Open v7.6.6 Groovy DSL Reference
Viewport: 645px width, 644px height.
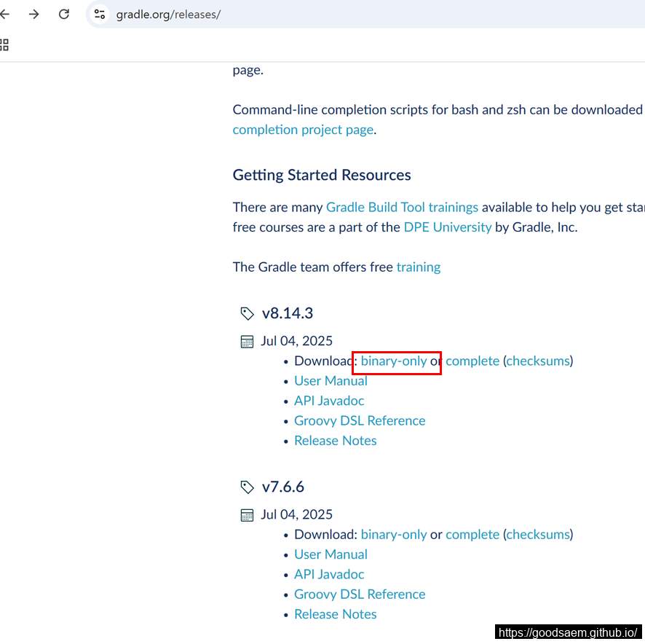click(360, 594)
